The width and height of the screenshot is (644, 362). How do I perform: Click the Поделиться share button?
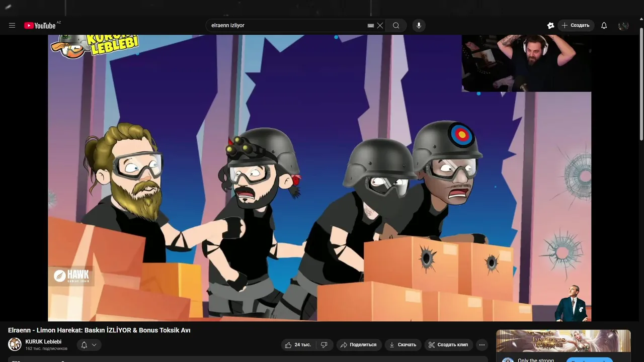pyautogui.click(x=358, y=345)
